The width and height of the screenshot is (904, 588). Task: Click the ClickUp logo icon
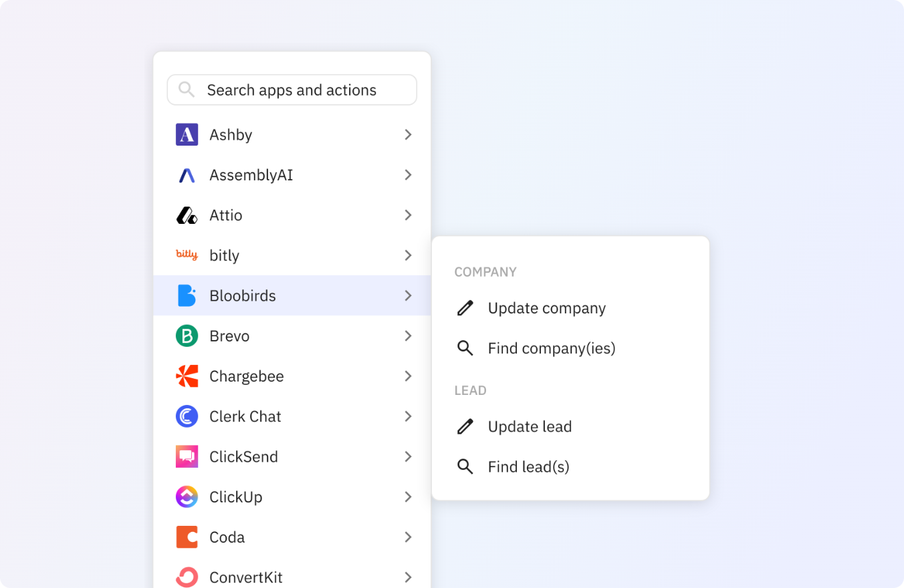187,496
